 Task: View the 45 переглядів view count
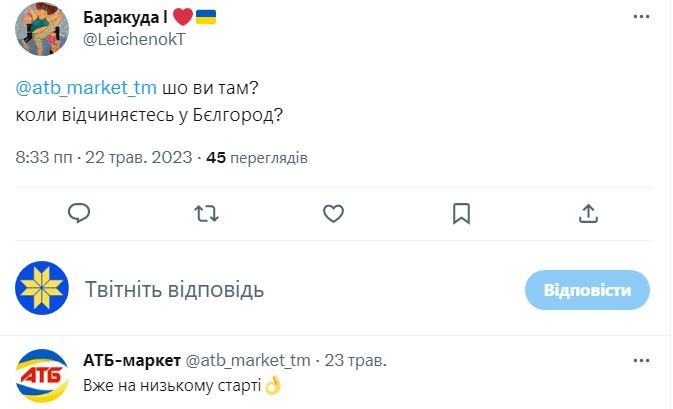point(256,158)
